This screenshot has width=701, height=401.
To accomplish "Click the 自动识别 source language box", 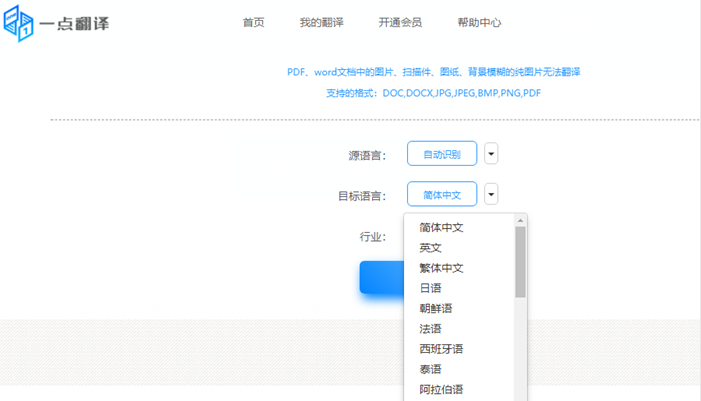I will point(442,154).
